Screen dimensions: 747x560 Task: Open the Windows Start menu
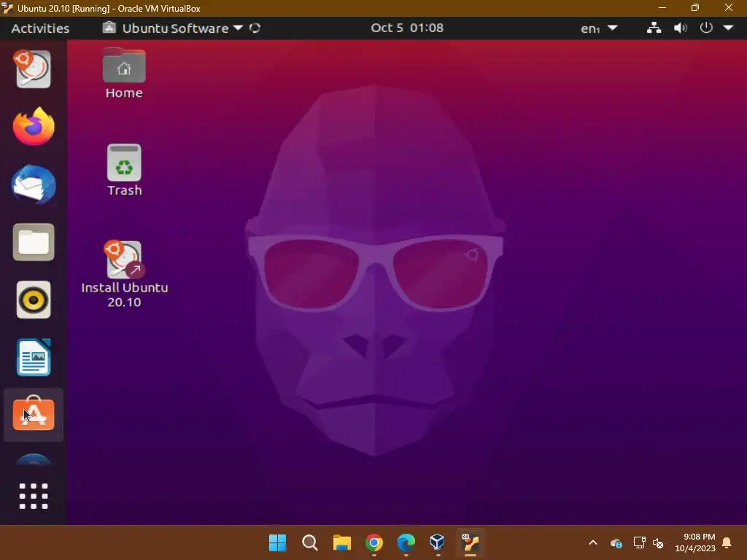coord(278,542)
